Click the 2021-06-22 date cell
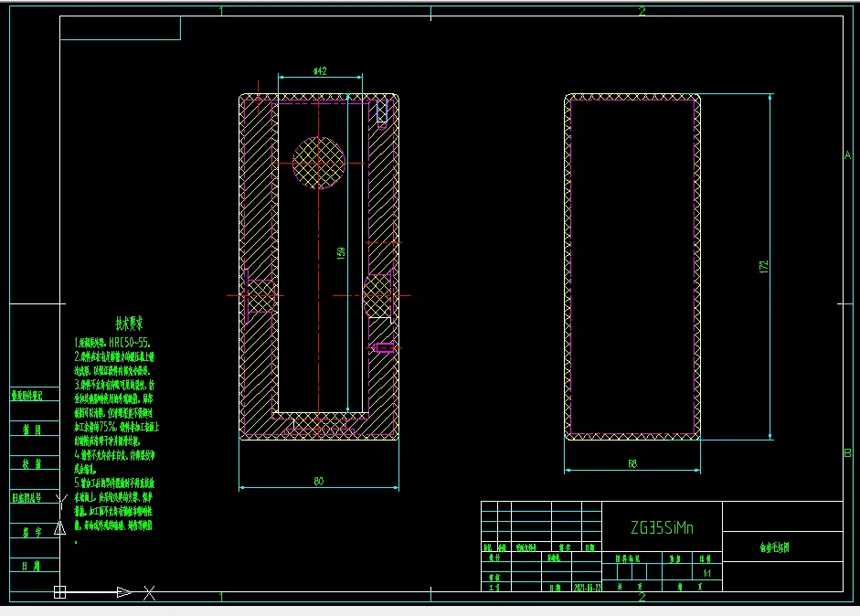Viewport: 860px width, 616px height. coord(587,588)
